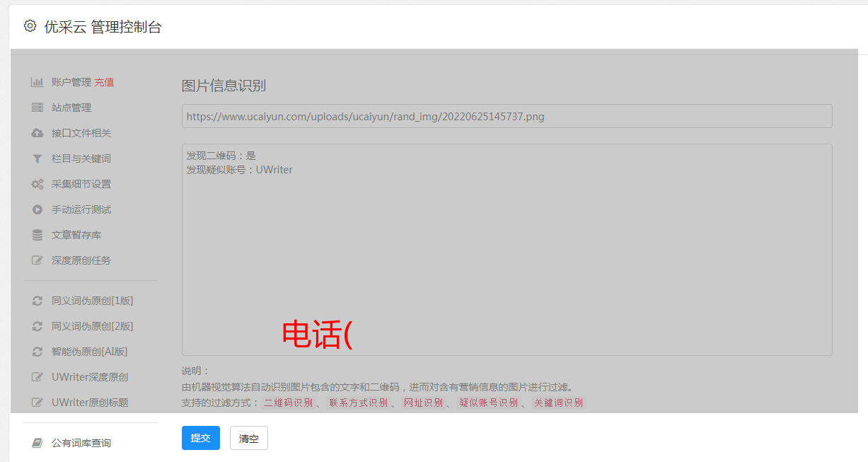Click the database icon for 文章暂存库
This screenshot has height=462, width=868.
(37, 235)
